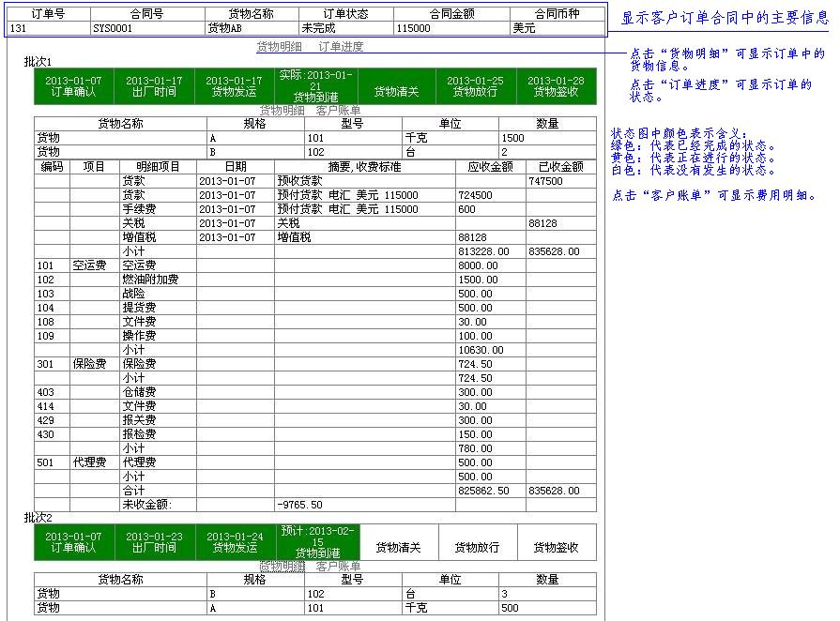The image size is (840, 621).
Task: Click the contract number SYS0001 cell
Action: (x=146, y=29)
